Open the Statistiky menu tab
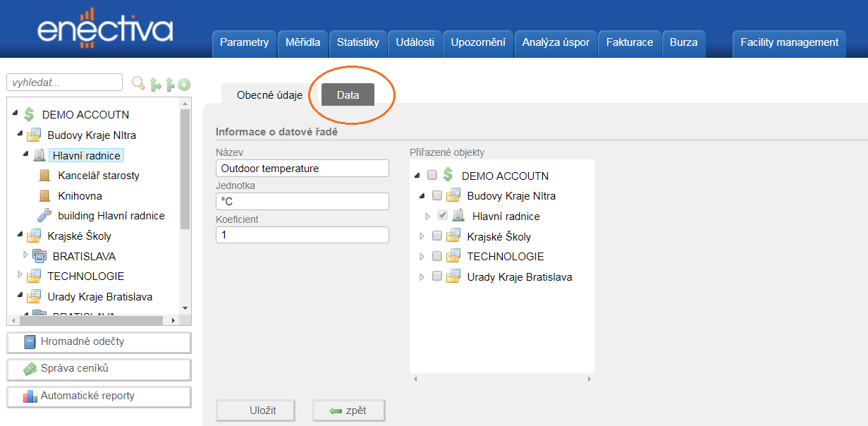This screenshot has height=426, width=868. (x=357, y=42)
